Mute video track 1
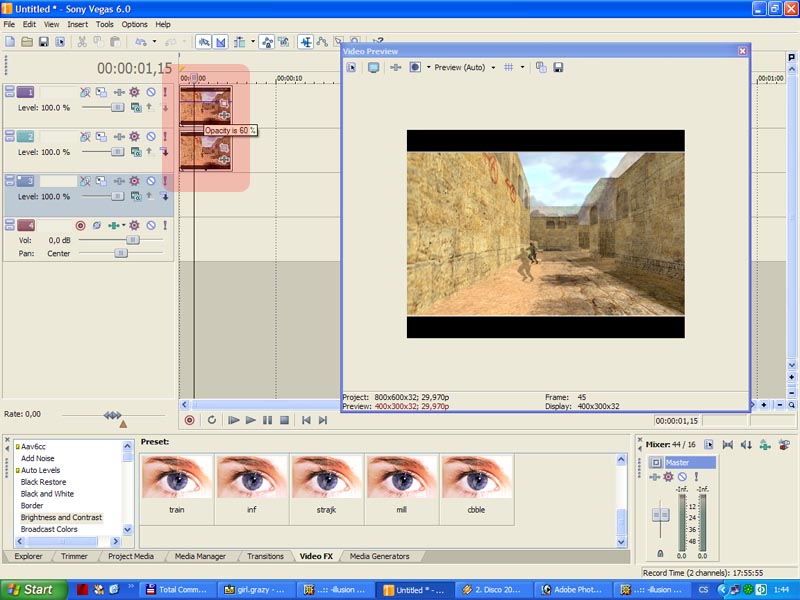The width and height of the screenshot is (800, 600). 151,92
